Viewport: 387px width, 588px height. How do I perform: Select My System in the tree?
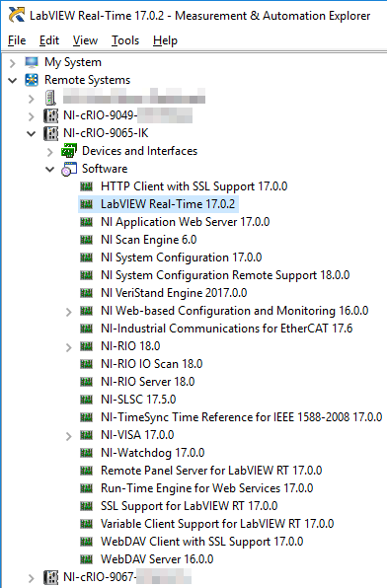coord(73,62)
